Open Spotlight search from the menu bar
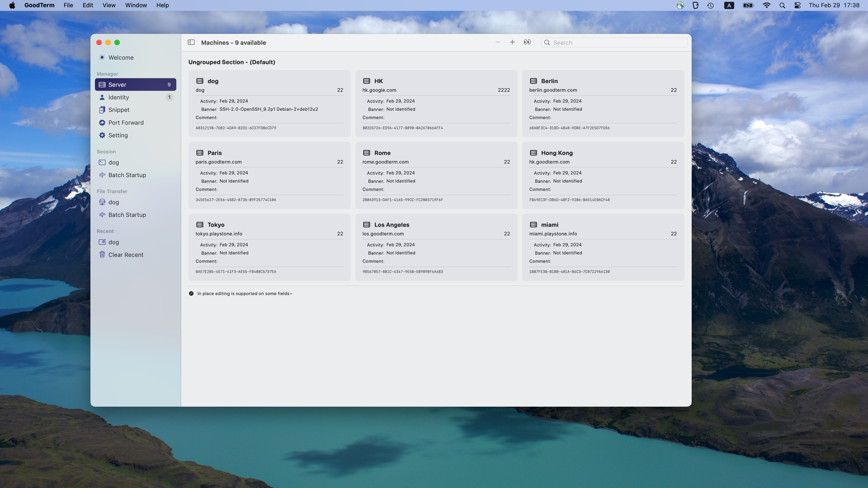The width and height of the screenshot is (868, 488). point(782,5)
